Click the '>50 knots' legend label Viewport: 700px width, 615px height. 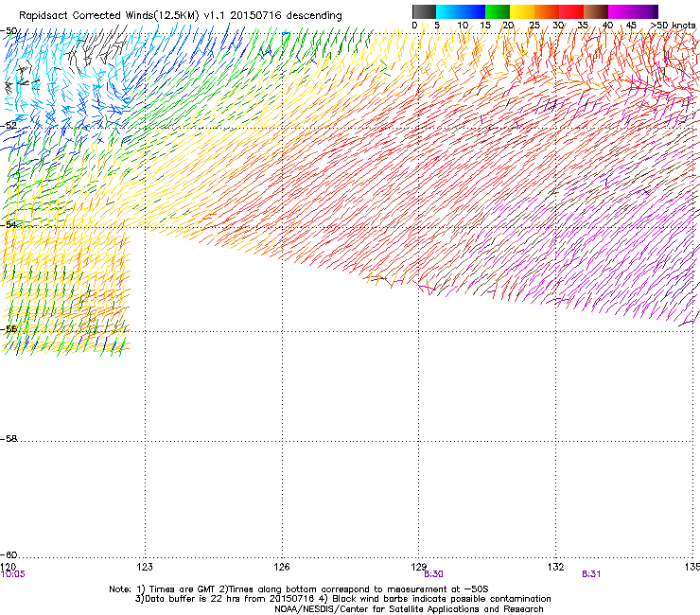click(673, 25)
